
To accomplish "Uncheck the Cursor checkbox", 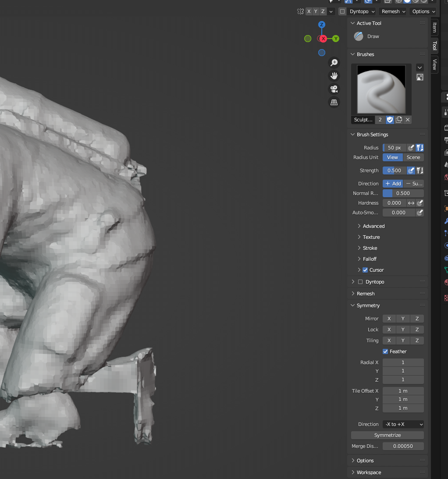I will tap(365, 270).
